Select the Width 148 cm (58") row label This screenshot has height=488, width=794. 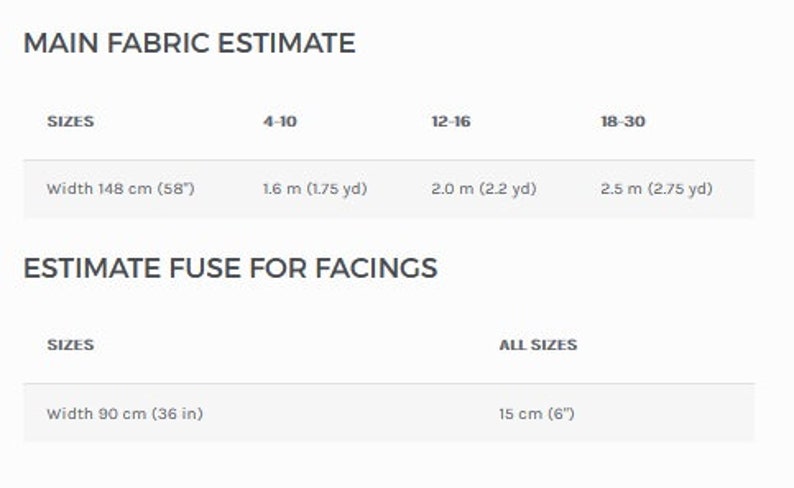click(x=121, y=189)
